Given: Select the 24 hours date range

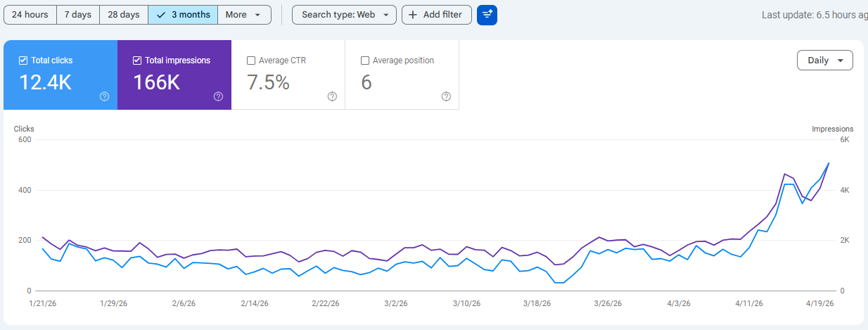Looking at the screenshot, I should [30, 15].
